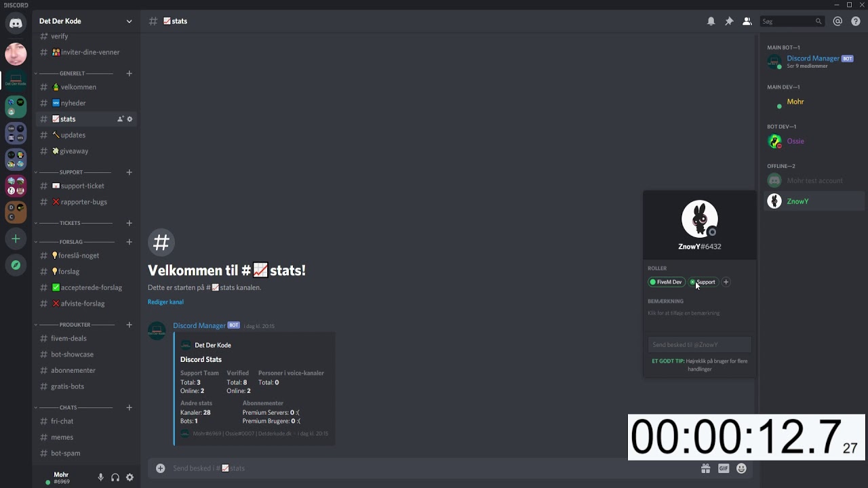Open GIF picker button

click(x=724, y=468)
